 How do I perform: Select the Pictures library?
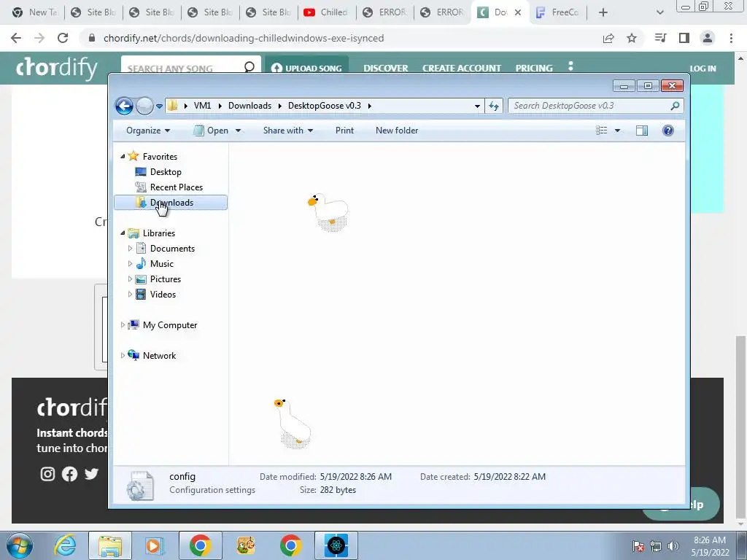click(165, 279)
